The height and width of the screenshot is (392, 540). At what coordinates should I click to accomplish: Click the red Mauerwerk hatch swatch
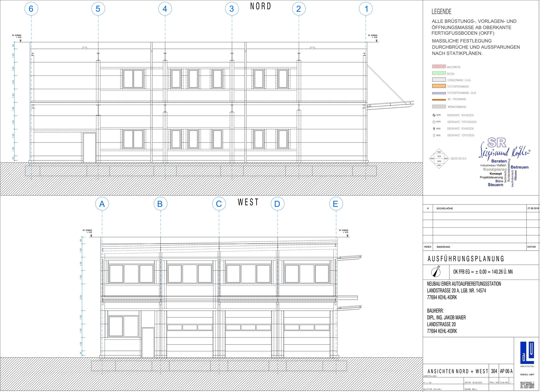(x=439, y=67)
